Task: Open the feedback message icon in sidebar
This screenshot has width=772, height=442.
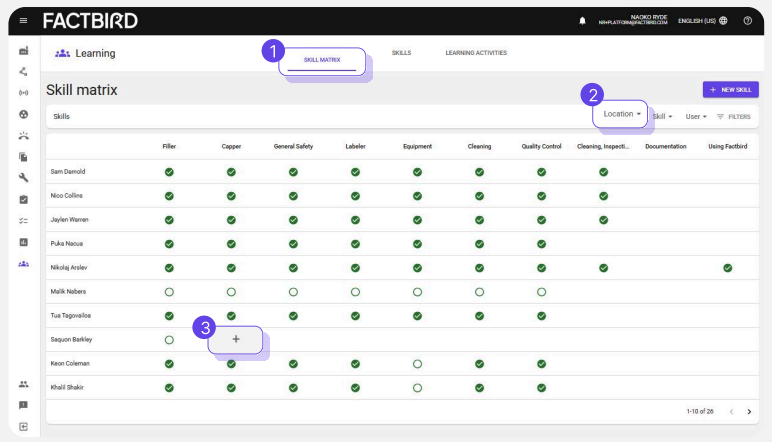Action: coord(23,405)
